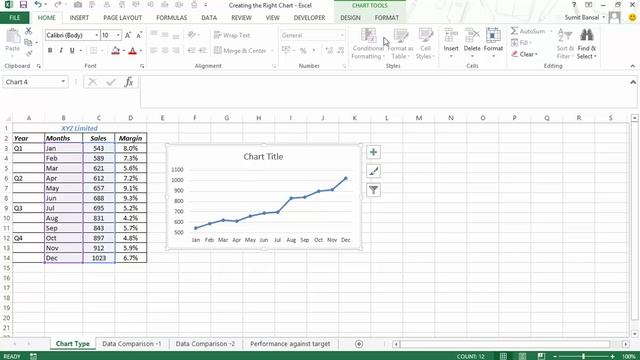The image size is (640, 360).
Task: Click the Merge & Center button
Action: (x=240, y=51)
